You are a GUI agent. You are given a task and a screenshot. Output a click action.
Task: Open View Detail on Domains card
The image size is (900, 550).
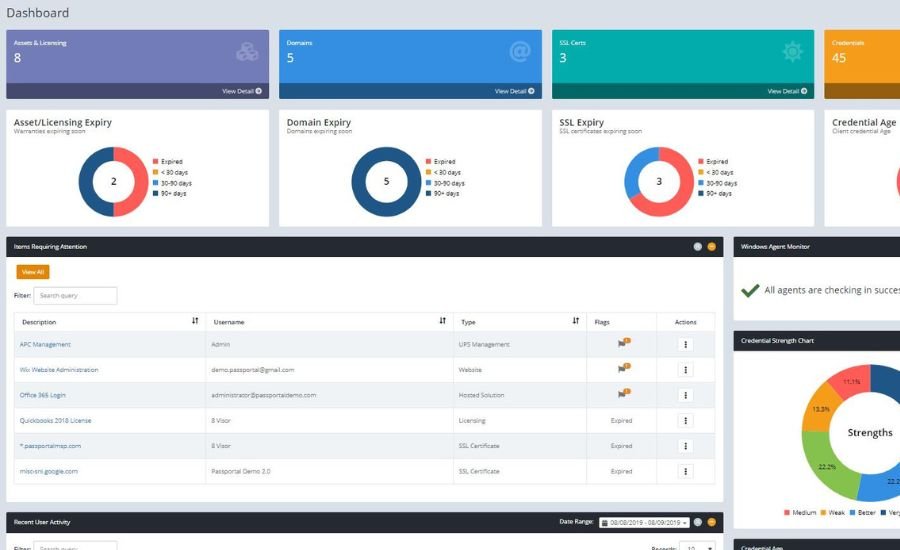[x=514, y=91]
